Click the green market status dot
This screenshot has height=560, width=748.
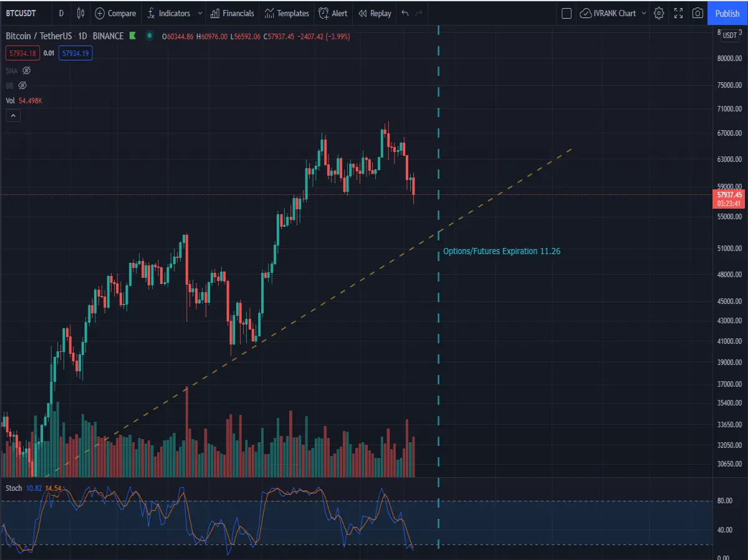click(x=149, y=36)
